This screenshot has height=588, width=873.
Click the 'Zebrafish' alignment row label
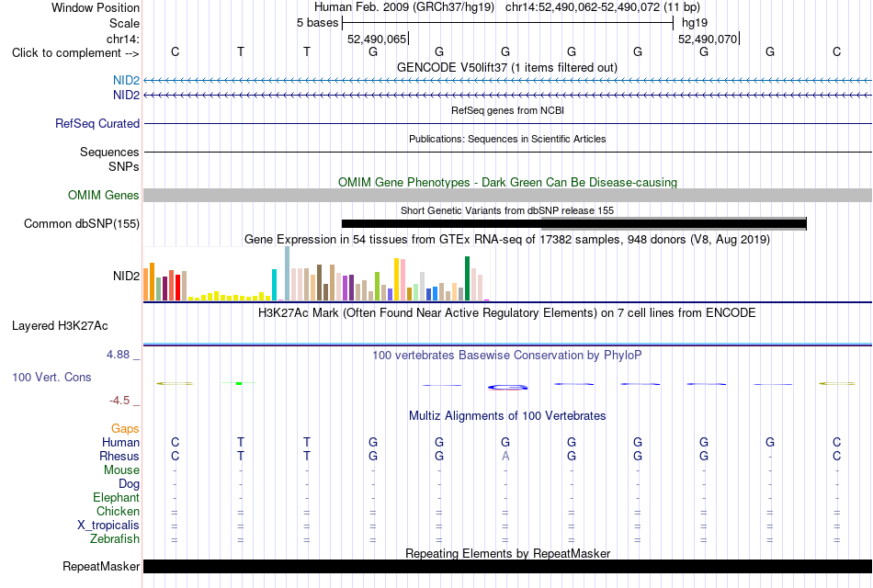point(115,539)
